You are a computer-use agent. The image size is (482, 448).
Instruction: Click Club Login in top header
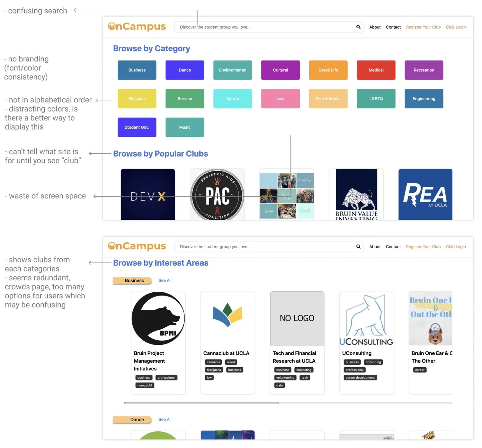pyautogui.click(x=456, y=27)
